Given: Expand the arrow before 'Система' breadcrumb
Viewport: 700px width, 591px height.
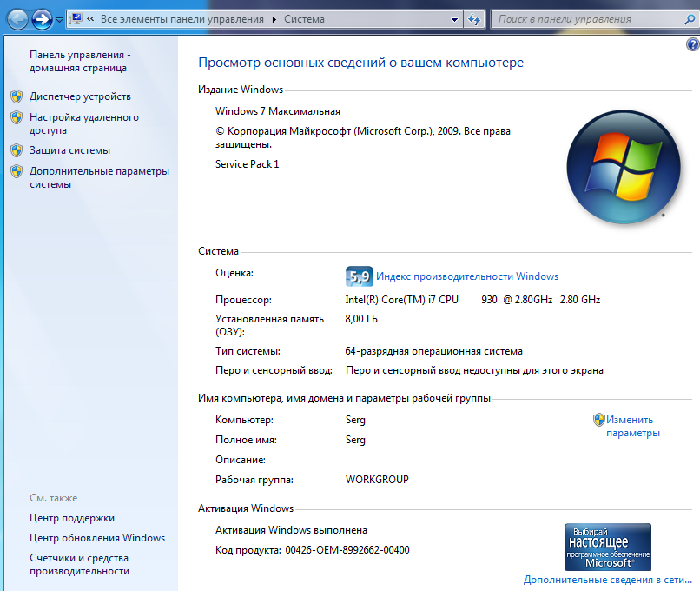Looking at the screenshot, I should click(274, 19).
